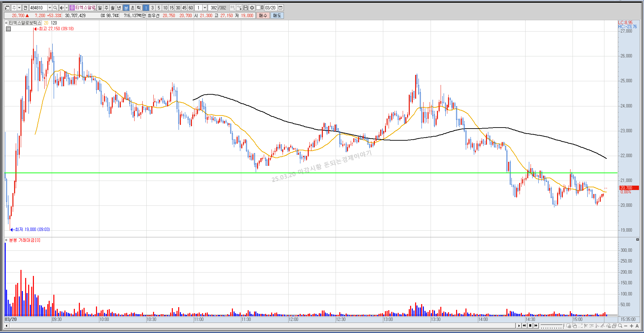Click the chart image copy icon
The width and height of the screenshot is (644, 333).
pyautogui.click(x=614, y=326)
